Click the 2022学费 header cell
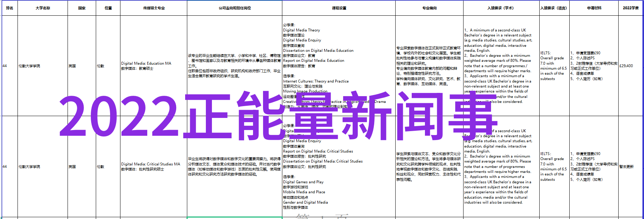The height and width of the screenshot is (219, 644). 630,8
